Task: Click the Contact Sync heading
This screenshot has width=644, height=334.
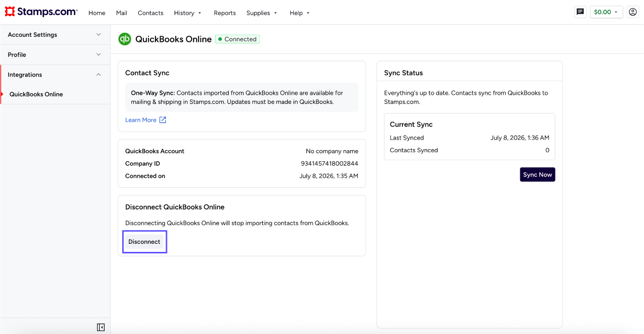Action: point(147,73)
